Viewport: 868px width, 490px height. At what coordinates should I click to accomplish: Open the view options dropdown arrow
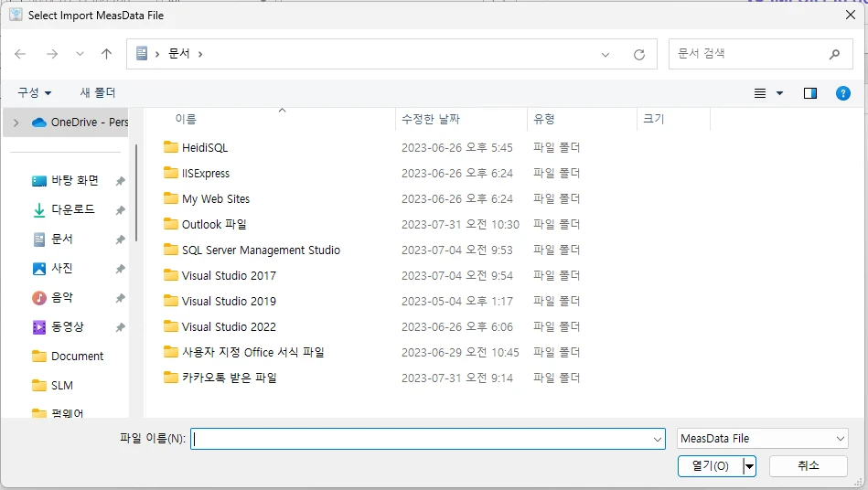[x=779, y=93]
